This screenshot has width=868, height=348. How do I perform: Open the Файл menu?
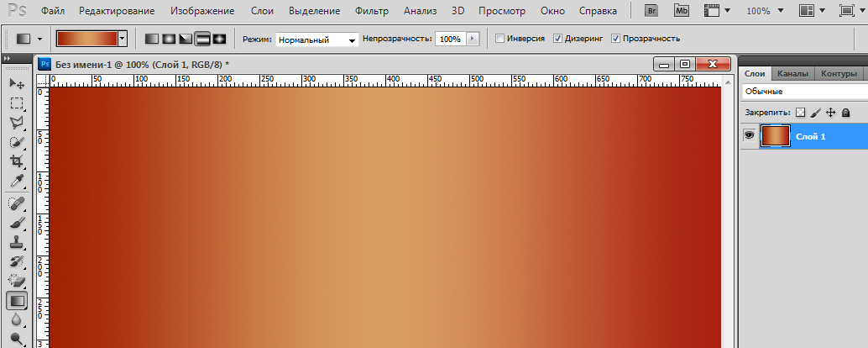pyautogui.click(x=52, y=11)
